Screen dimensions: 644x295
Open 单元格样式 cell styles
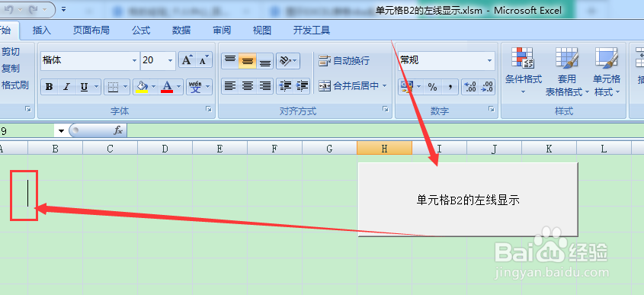606,71
